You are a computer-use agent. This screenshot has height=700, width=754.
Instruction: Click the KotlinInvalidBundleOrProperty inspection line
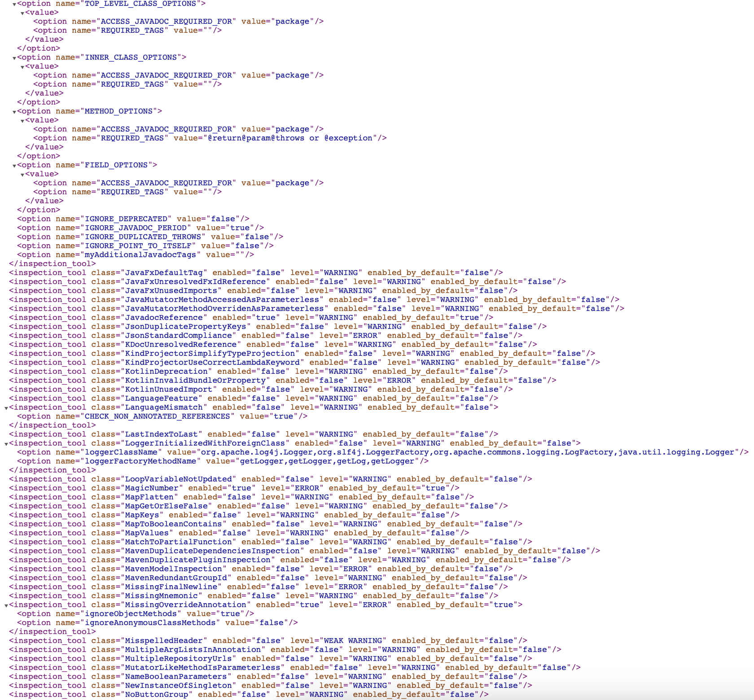coord(283,381)
